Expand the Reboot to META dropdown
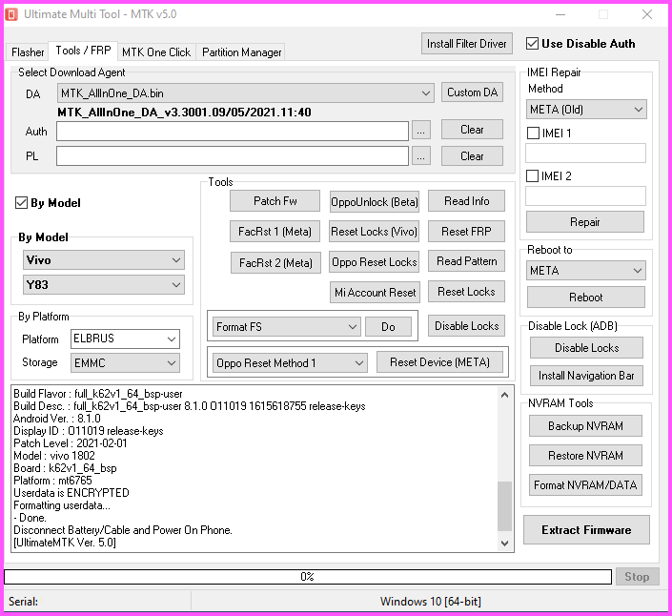Viewport: 672px width, 616px height. click(x=586, y=271)
